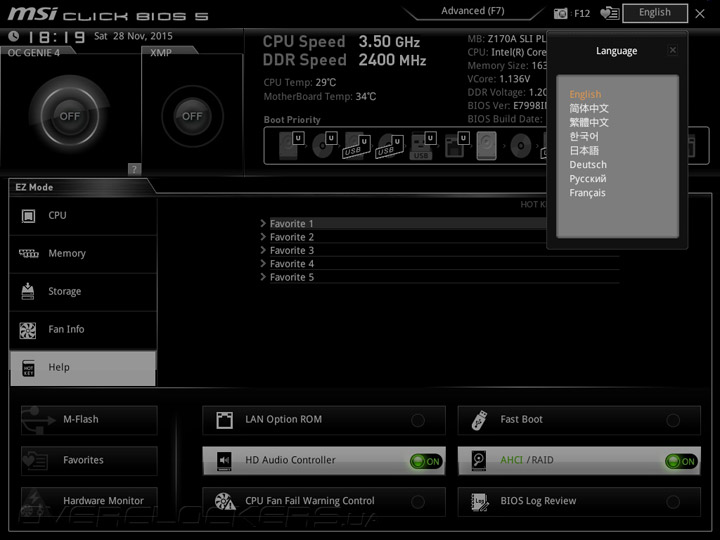This screenshot has height=540, width=720.
Task: Click the CPU chip icon in sidebar
Action: point(28,215)
